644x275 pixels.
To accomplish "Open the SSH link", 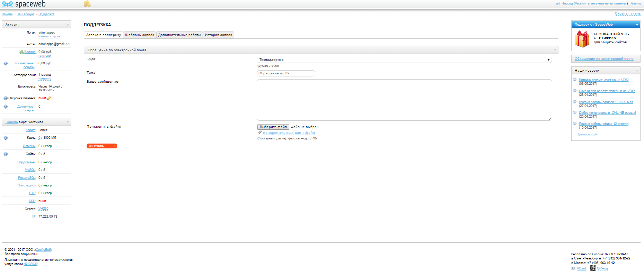I will (32, 201).
